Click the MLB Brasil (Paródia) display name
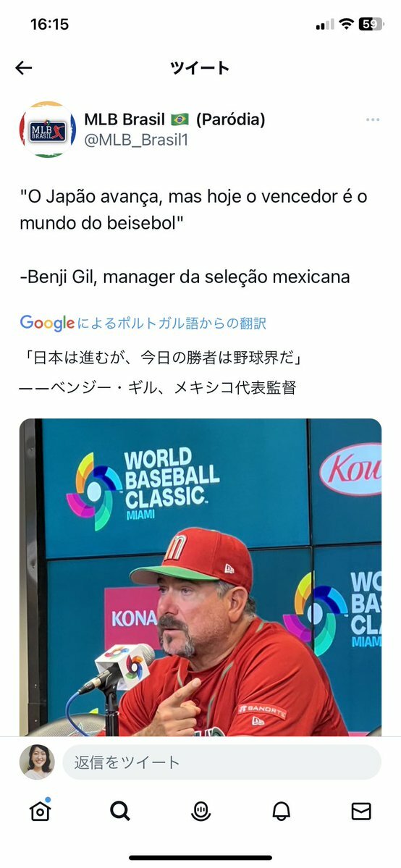 pos(174,119)
